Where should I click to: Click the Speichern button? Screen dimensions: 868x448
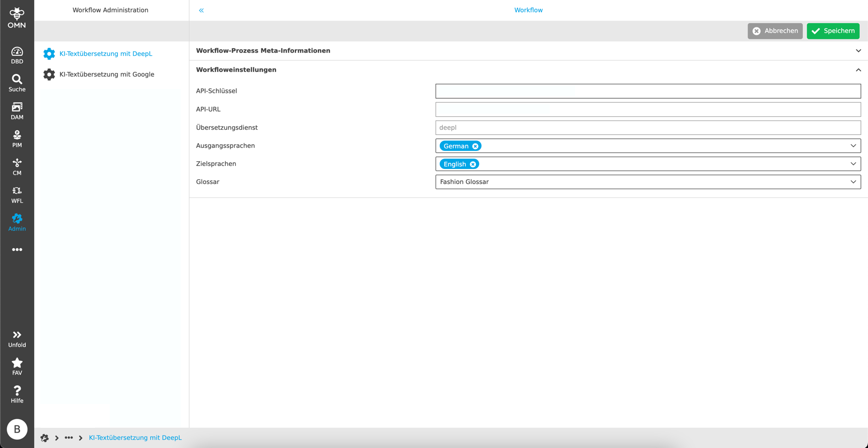click(833, 31)
